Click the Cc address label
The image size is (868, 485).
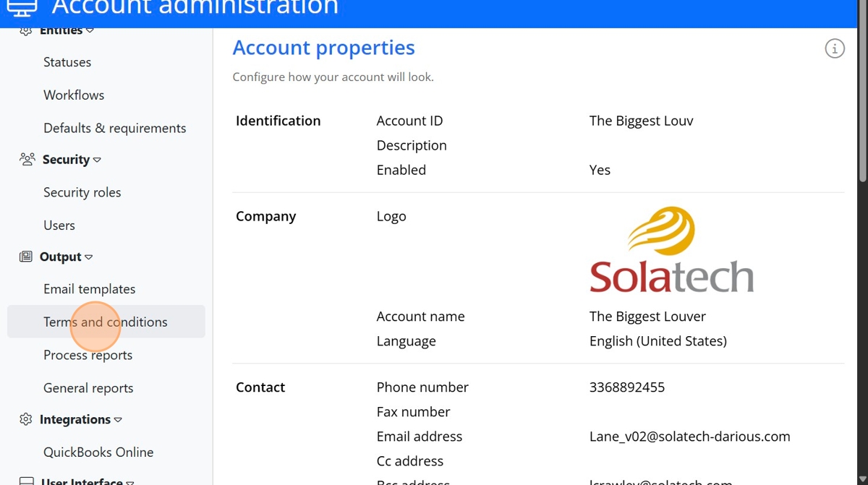coord(410,461)
